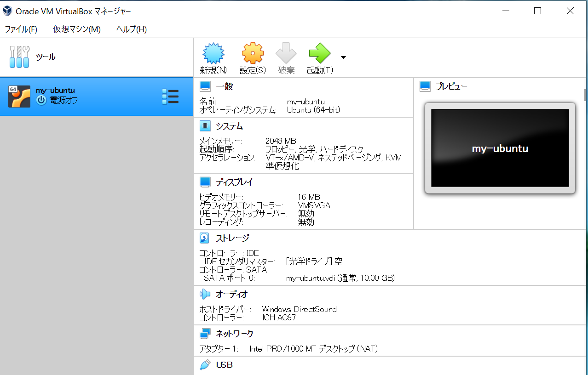Click my-ubuntu.vdi disk entry
588x375 pixels.
pos(340,278)
